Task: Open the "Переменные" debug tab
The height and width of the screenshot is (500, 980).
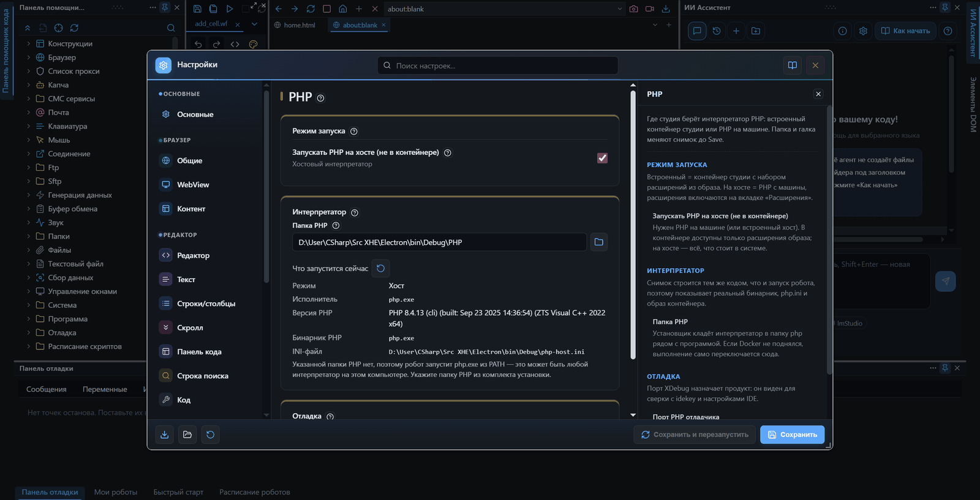Action: 105,389
